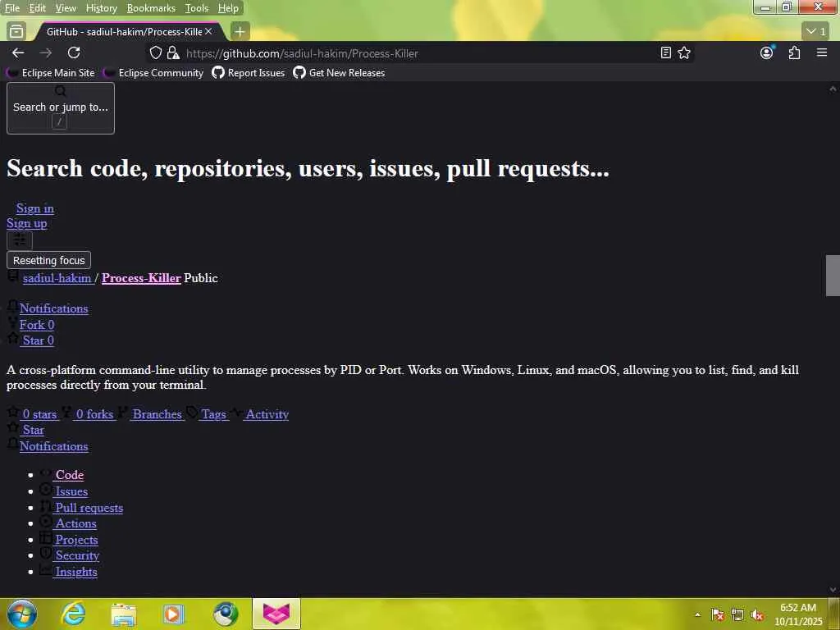Viewport: 840px width, 630px height.
Task: Launch Internet Explorer from taskbar
Action: [x=73, y=614]
